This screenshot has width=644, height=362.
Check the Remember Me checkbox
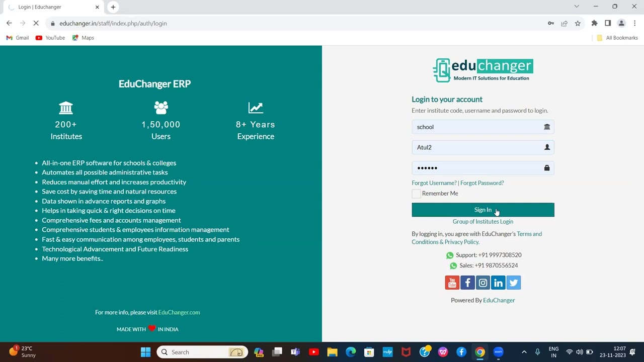click(416, 194)
